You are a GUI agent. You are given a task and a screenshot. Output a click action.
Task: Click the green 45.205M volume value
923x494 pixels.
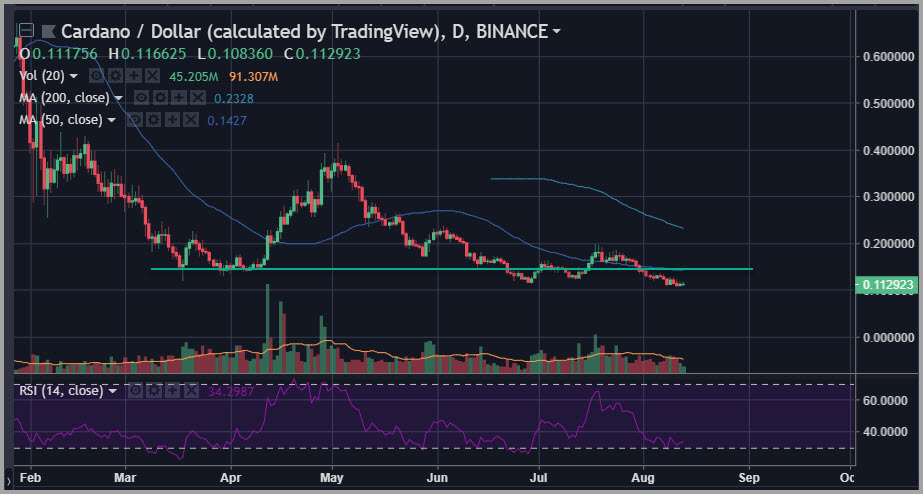[x=192, y=76]
